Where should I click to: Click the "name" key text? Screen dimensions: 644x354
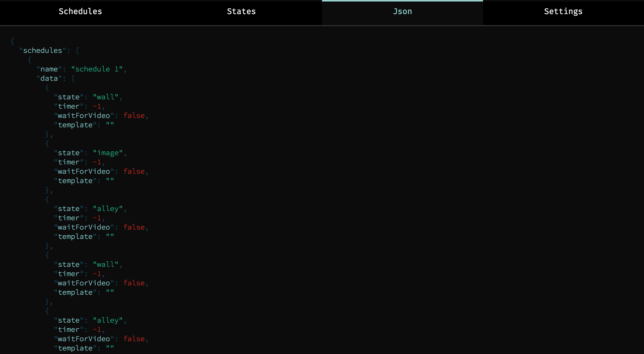(49, 69)
